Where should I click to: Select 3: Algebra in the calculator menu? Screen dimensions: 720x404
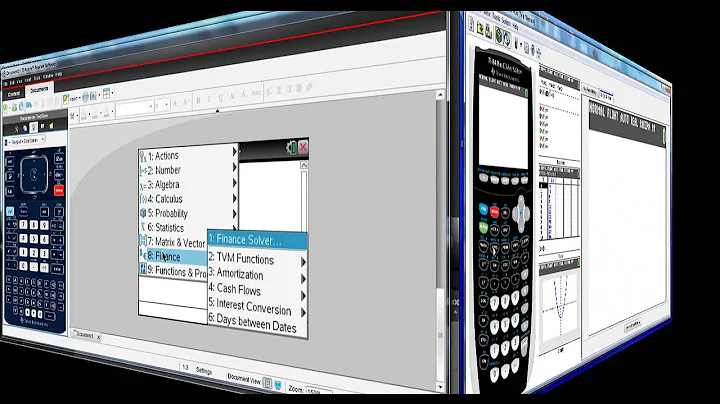pos(188,184)
